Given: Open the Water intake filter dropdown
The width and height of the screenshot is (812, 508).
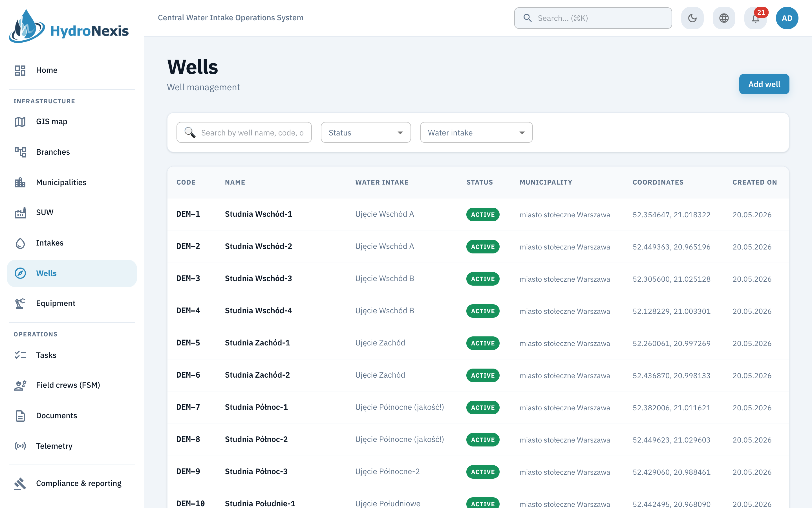Looking at the screenshot, I should (476, 132).
